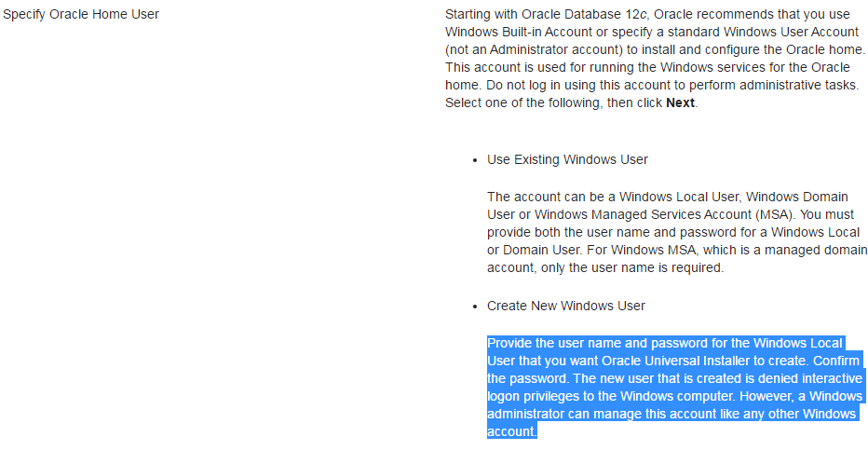Image resolution: width=868 pixels, height=464 pixels.
Task: Click the bold word "Next"
Action: coord(680,102)
